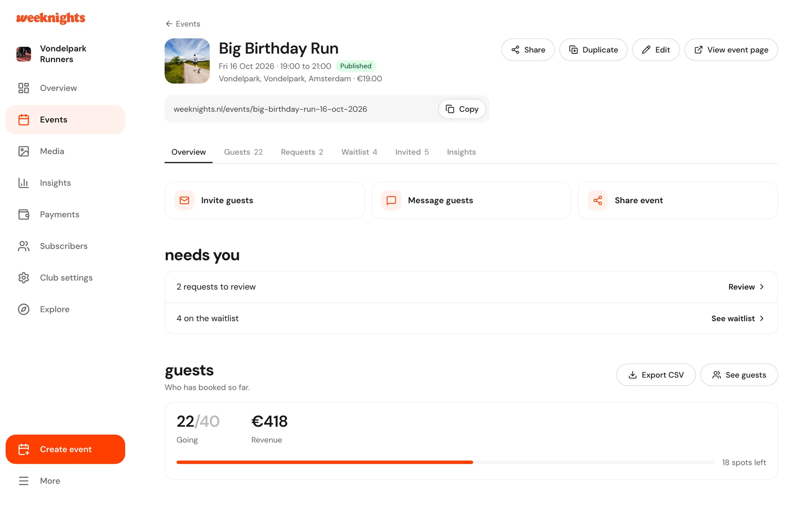Click the See guests button
The width and height of the screenshot is (812, 508).
click(739, 375)
